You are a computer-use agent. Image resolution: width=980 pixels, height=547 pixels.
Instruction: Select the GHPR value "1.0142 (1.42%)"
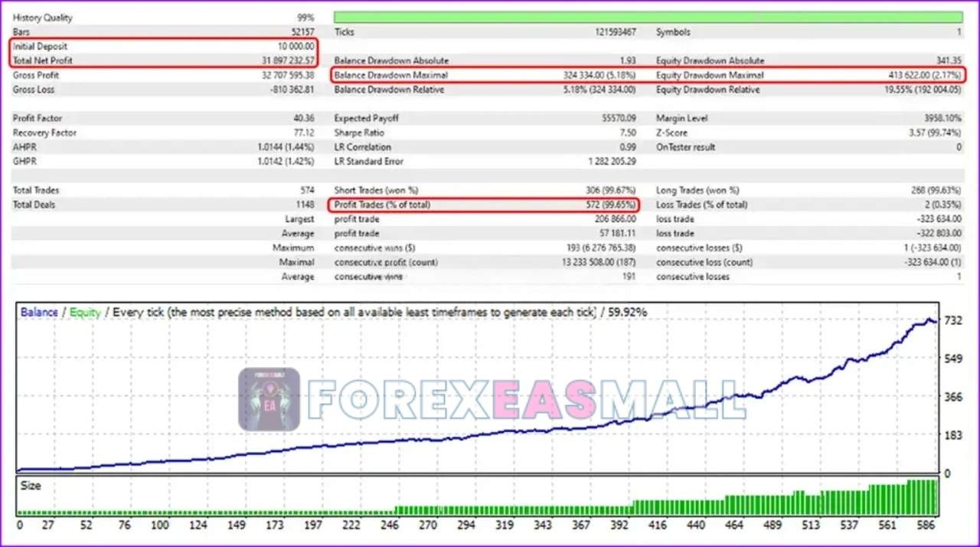286,162
